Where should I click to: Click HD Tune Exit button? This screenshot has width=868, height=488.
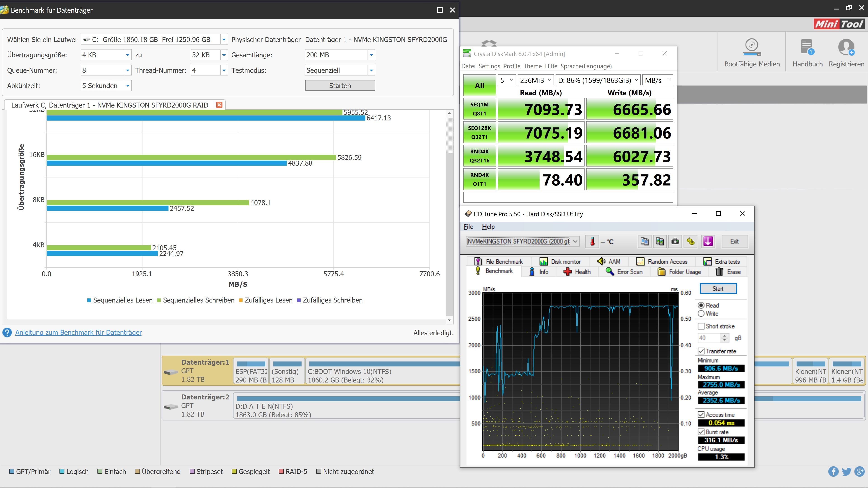tap(734, 241)
